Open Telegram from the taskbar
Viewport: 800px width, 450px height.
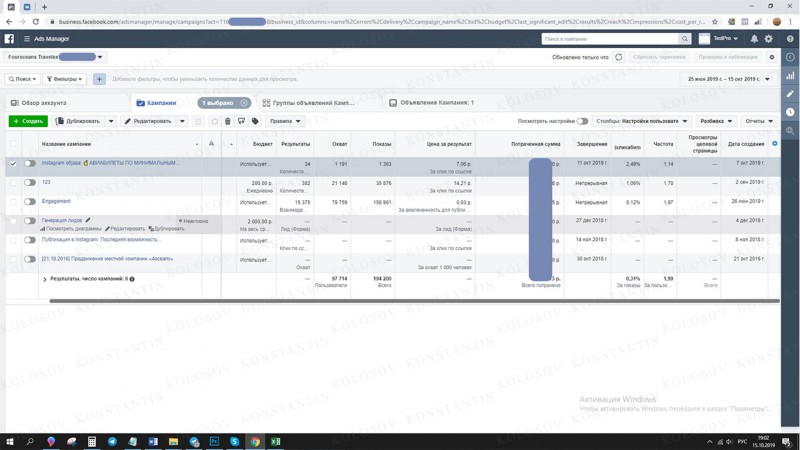[112, 441]
